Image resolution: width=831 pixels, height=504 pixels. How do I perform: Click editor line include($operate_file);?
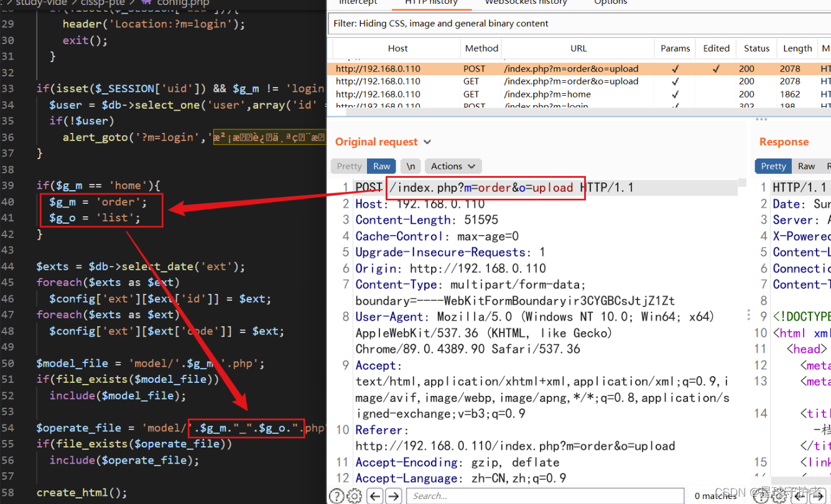[x=124, y=460]
